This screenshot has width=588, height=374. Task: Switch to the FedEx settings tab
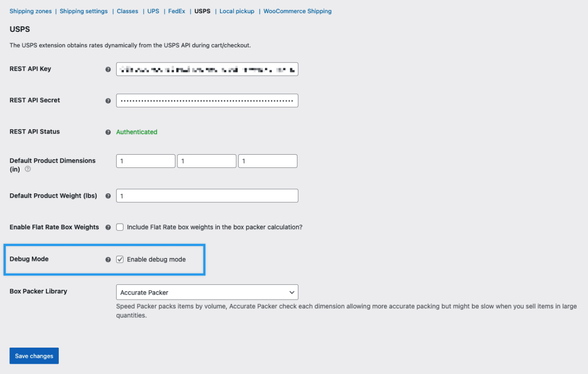(x=176, y=11)
